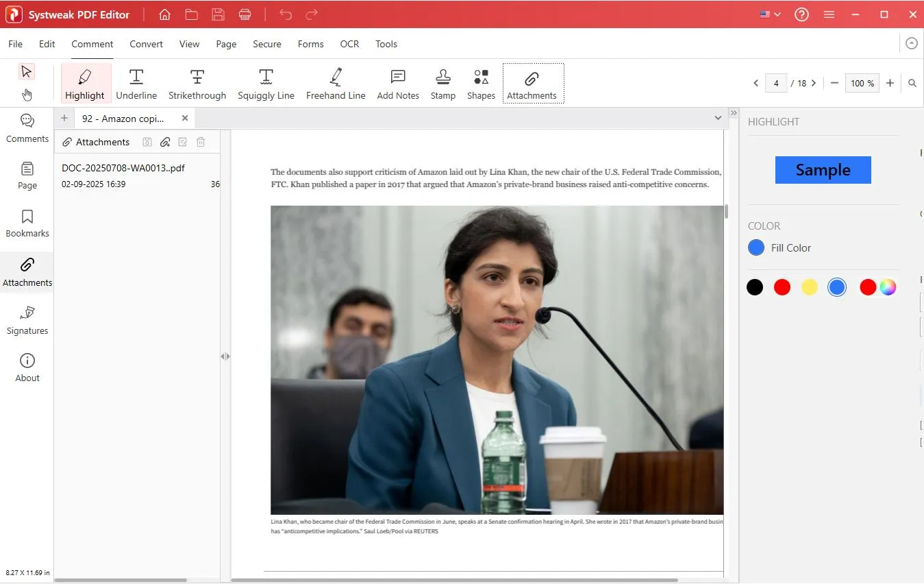Click the page number input field
Image resolution: width=924 pixels, height=584 pixels.
tap(776, 83)
